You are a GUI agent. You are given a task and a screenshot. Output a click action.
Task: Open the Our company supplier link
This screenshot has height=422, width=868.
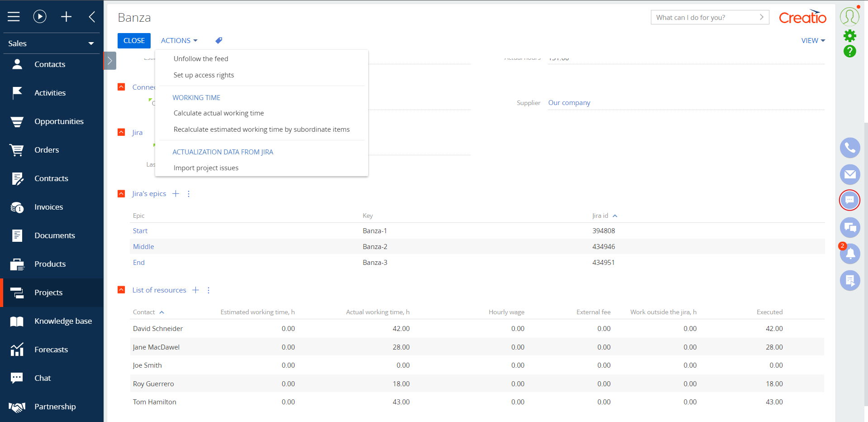point(569,103)
